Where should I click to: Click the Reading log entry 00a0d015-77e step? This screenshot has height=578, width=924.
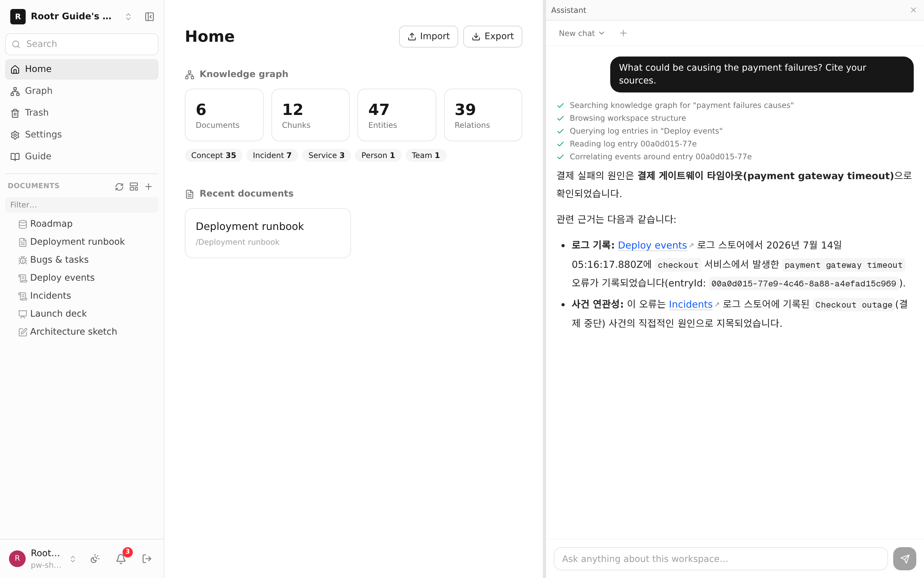(x=633, y=144)
